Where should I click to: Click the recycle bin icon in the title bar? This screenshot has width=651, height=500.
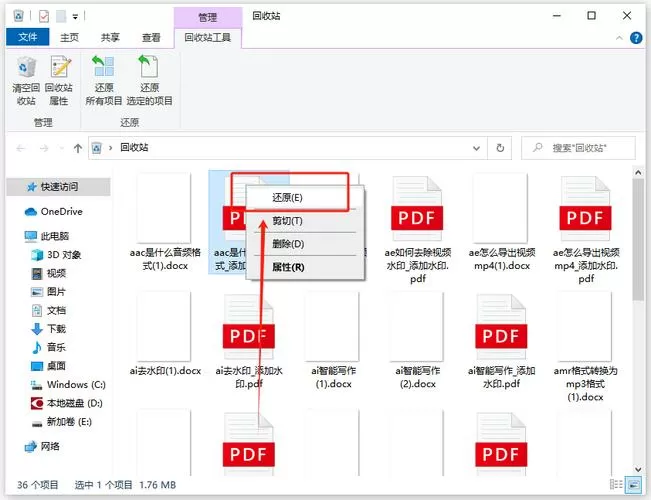pos(18,16)
